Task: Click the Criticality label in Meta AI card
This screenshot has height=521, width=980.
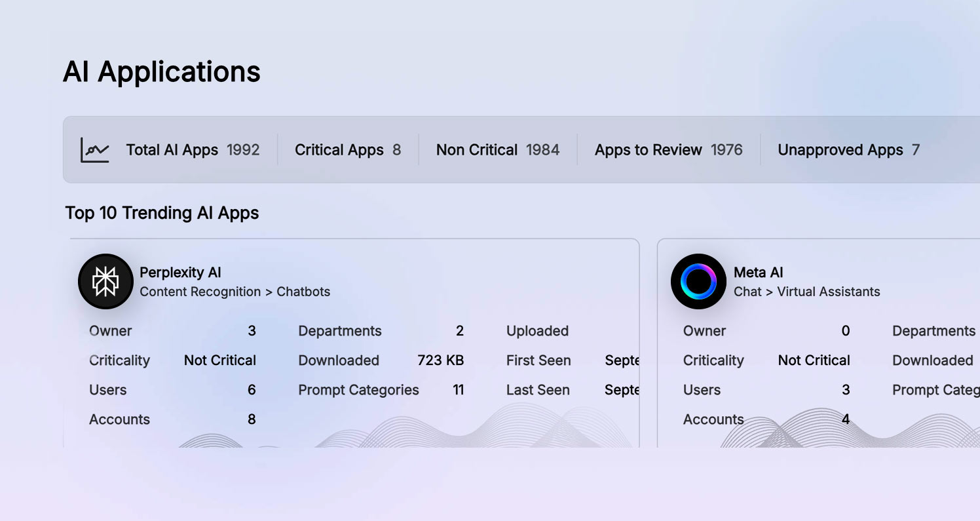Action: coord(713,360)
